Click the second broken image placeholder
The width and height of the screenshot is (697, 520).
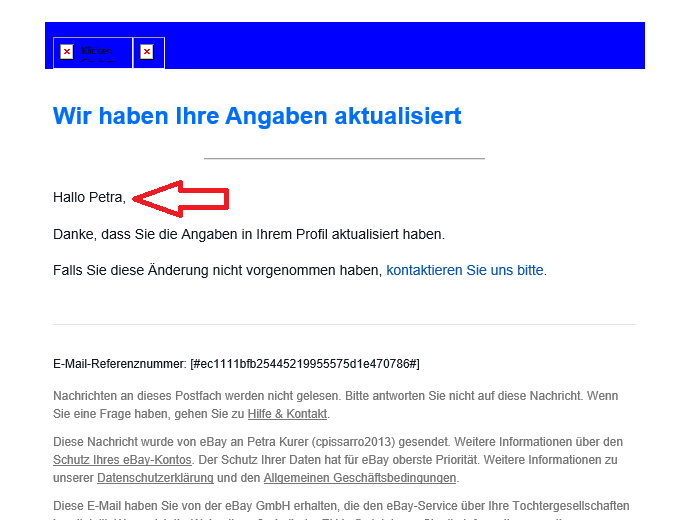click(x=148, y=52)
